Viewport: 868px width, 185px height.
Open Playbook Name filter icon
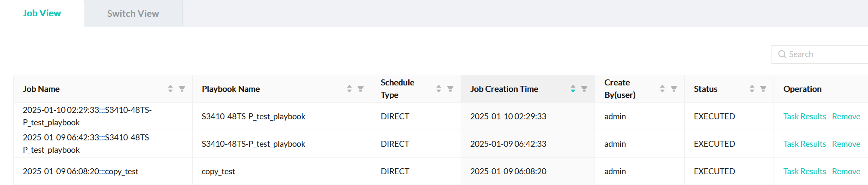point(361,89)
